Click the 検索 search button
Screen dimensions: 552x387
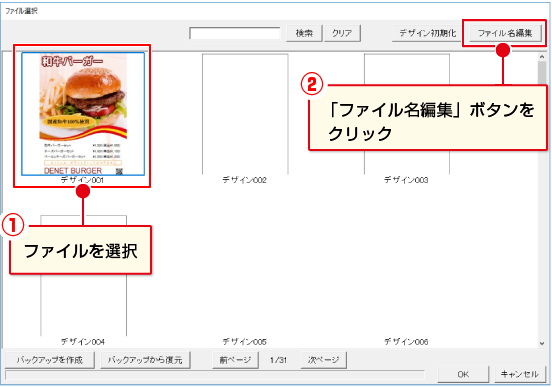tap(304, 33)
